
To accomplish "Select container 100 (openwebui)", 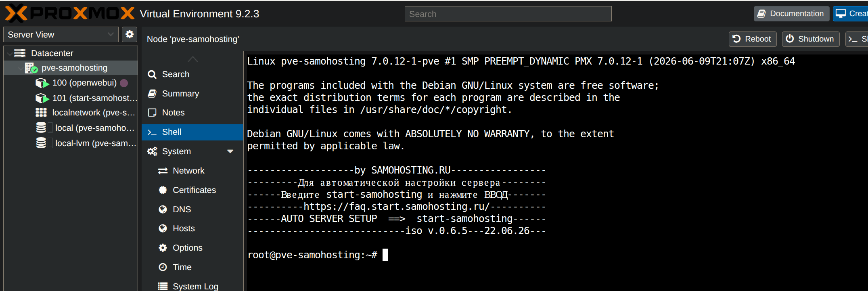I will click(x=84, y=83).
